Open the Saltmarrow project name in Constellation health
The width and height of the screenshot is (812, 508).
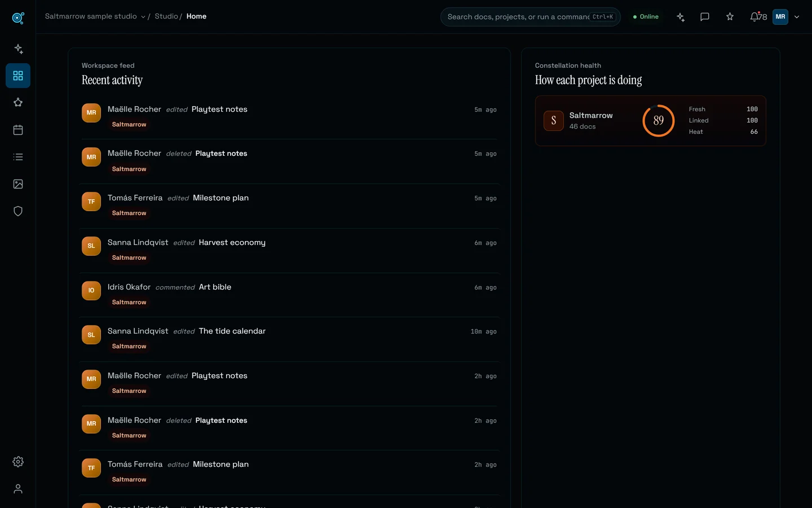(591, 115)
